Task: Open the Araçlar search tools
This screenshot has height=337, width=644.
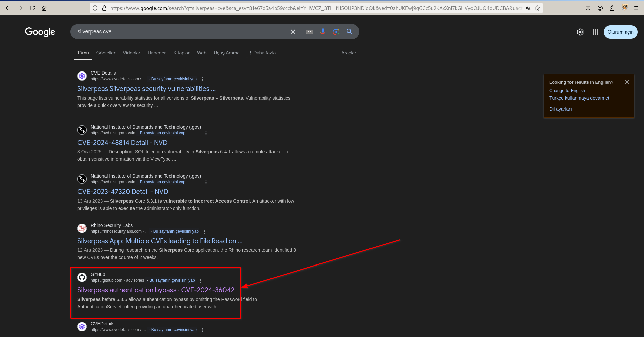Action: click(x=349, y=53)
